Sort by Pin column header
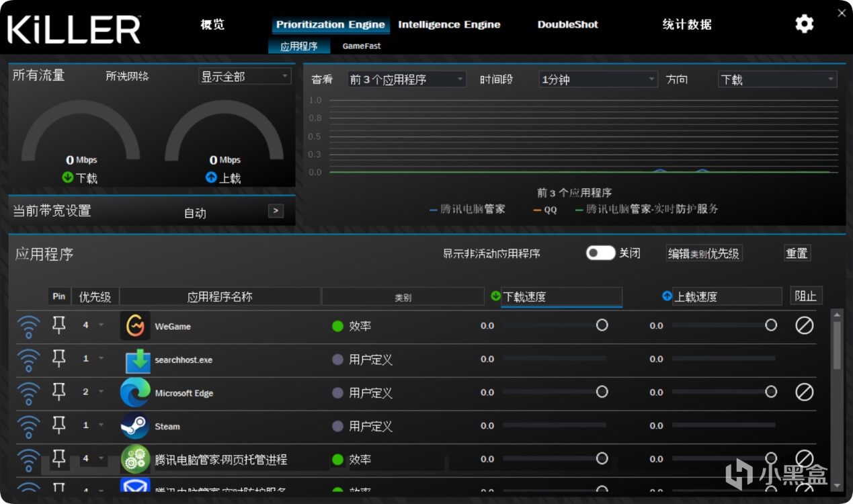853x504 pixels. pos(59,296)
